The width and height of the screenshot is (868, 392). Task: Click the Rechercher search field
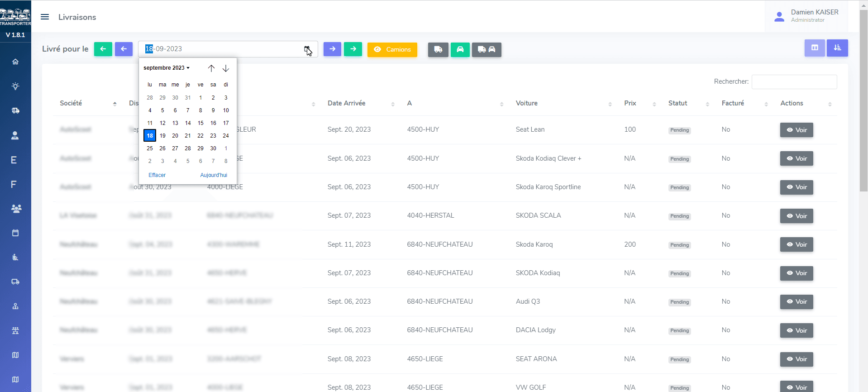[794, 82]
